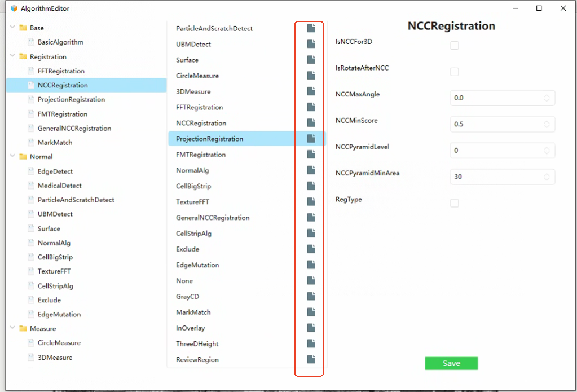Select FMTRegistration in the tree
The image size is (577, 392).
point(63,114)
